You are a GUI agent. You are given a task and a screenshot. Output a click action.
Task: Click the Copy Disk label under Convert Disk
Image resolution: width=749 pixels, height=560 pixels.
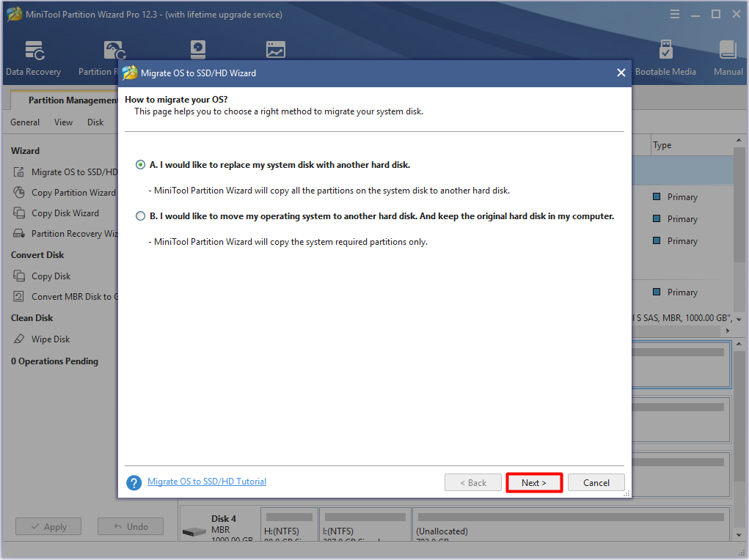(x=51, y=276)
